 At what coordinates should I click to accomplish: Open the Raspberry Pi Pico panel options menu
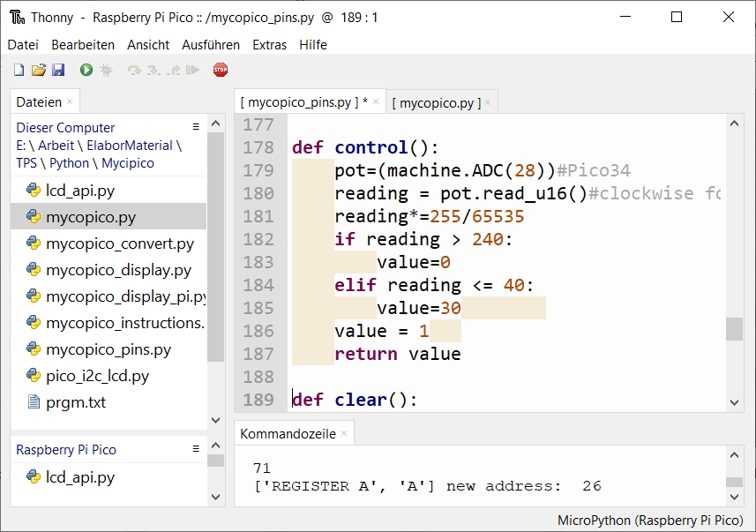click(x=196, y=449)
